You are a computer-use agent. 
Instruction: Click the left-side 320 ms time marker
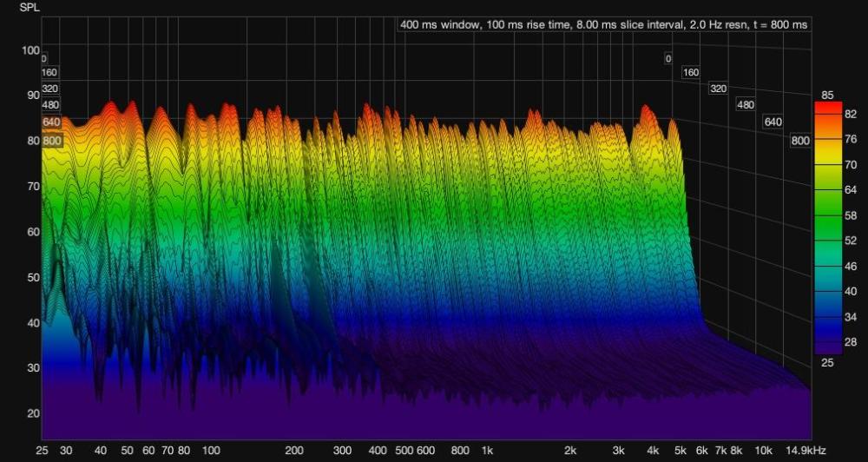tap(50, 89)
